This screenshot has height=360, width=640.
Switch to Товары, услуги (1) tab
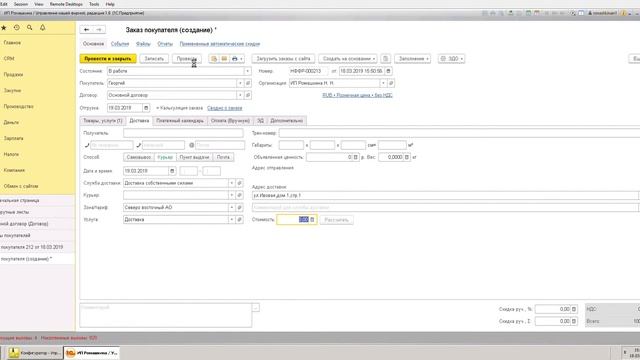(102, 121)
